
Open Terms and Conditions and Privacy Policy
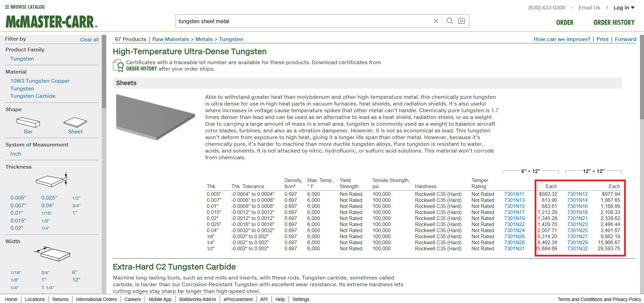coord(599,299)
